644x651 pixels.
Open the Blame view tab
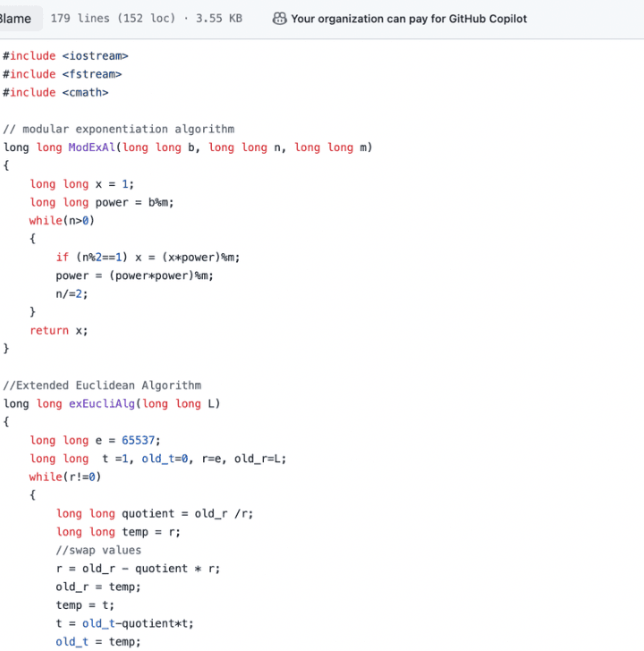click(x=16, y=19)
